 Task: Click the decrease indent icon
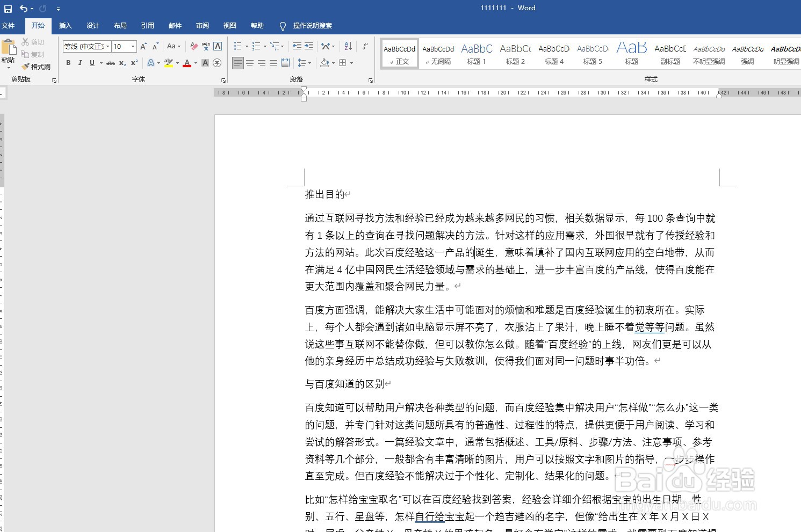click(297, 47)
